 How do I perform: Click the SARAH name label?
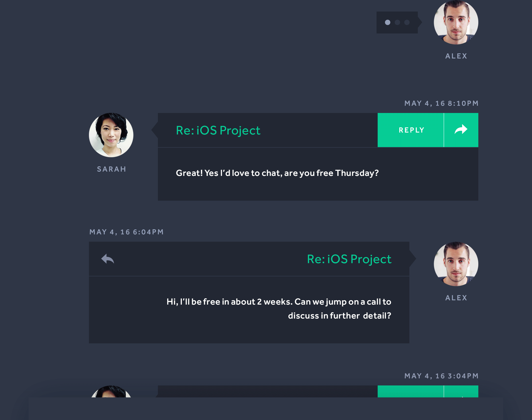(112, 169)
